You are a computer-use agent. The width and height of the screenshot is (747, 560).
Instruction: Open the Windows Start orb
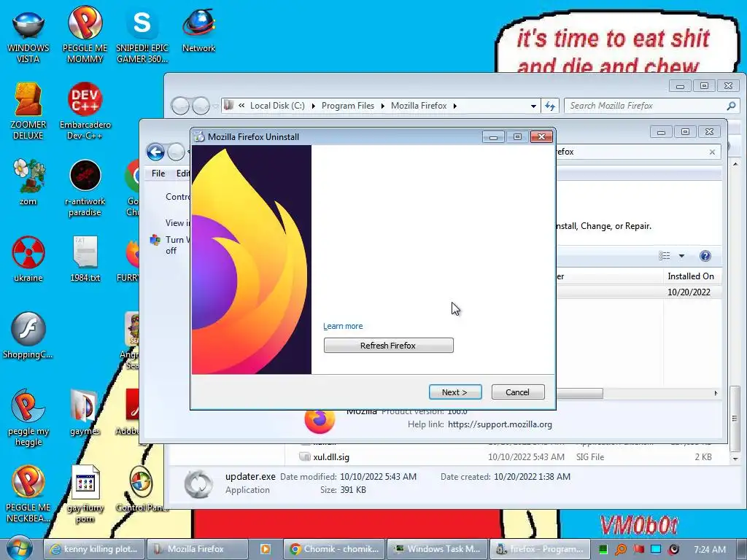[18, 548]
